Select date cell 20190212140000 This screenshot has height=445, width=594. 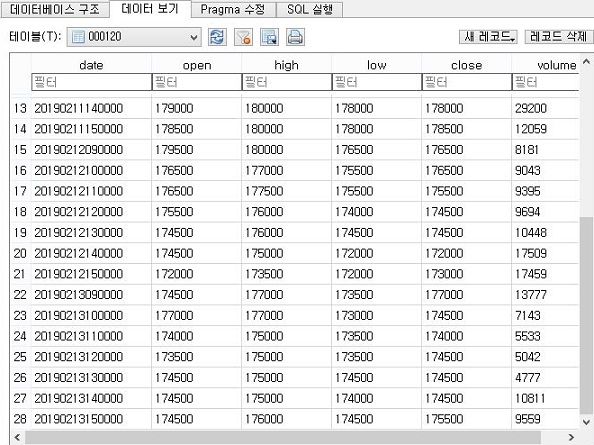point(91,253)
